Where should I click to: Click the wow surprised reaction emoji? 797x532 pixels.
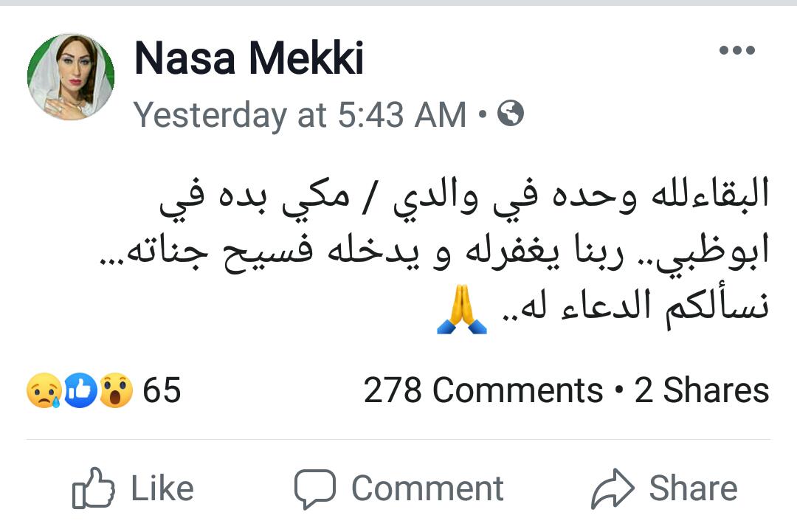point(116,391)
